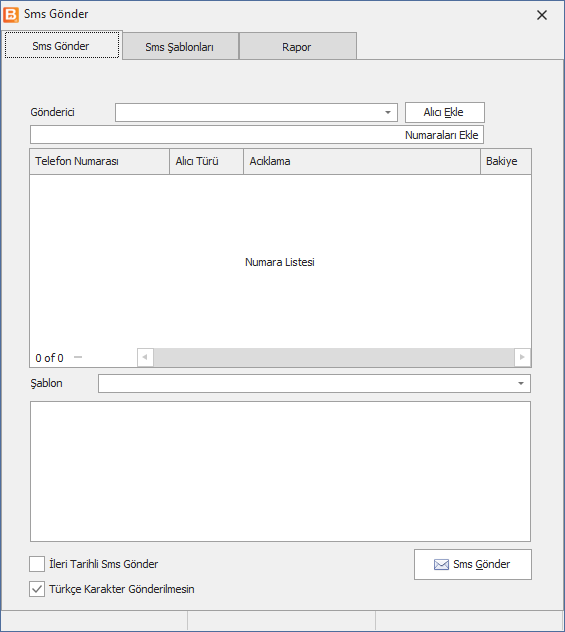Click the Alıcı Ekle button
The width and height of the screenshot is (565, 632).
[x=445, y=112]
